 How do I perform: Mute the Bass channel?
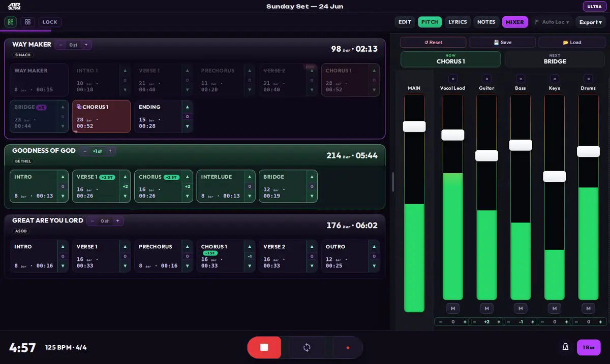tap(521, 308)
